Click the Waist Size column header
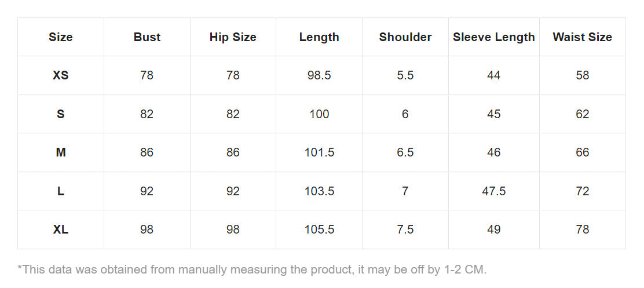Screen dimensions: 644x288 coord(582,37)
